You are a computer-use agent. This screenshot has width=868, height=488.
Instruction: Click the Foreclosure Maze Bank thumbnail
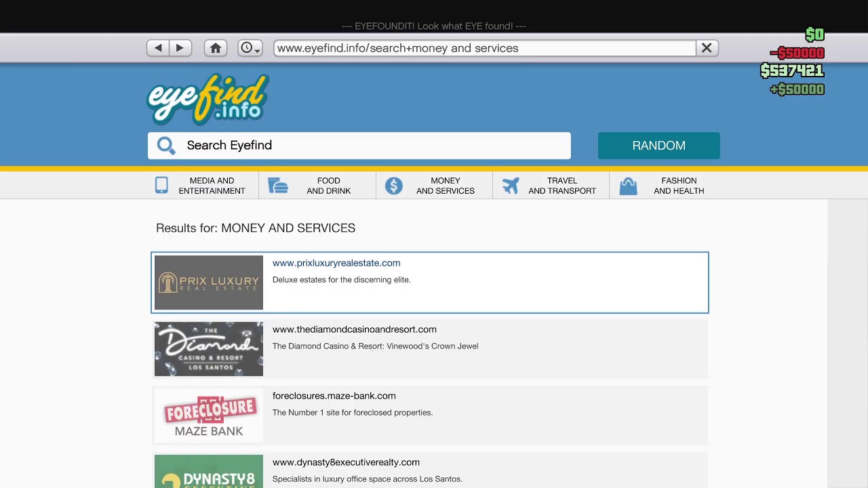point(209,415)
